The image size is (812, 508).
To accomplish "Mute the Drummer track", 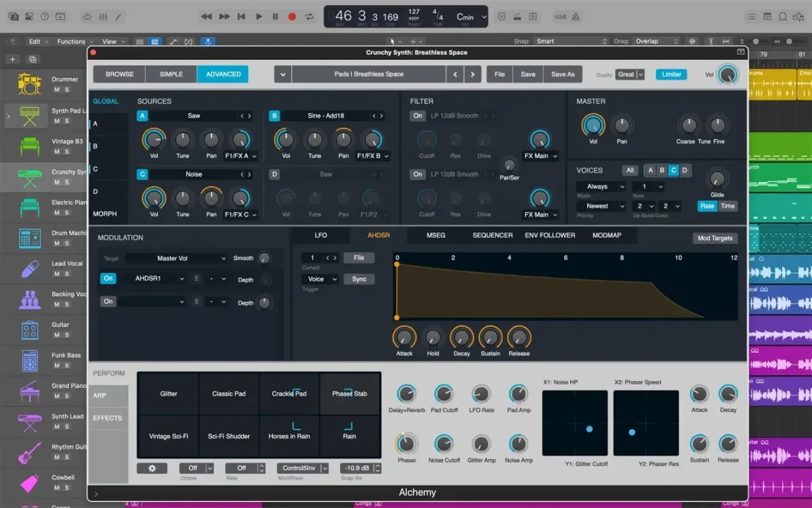I will (57, 90).
